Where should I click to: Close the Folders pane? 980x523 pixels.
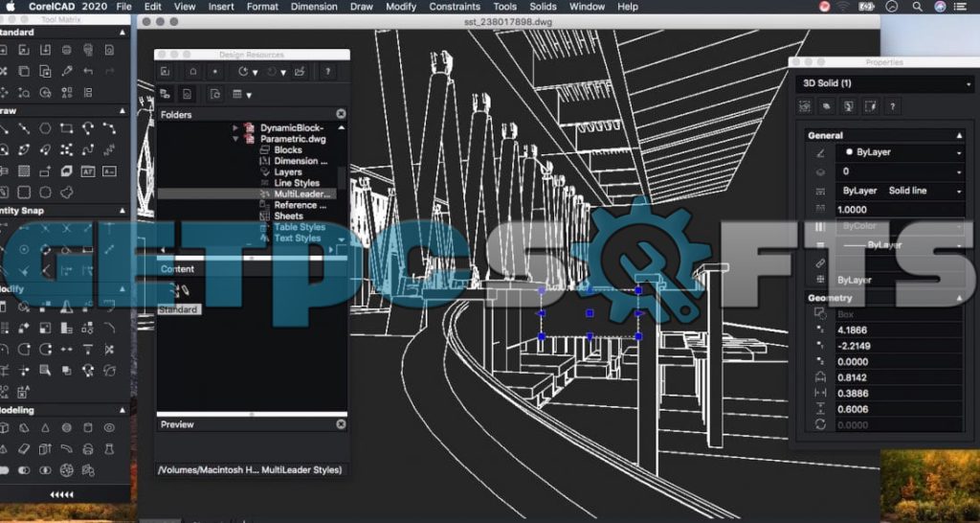341,114
